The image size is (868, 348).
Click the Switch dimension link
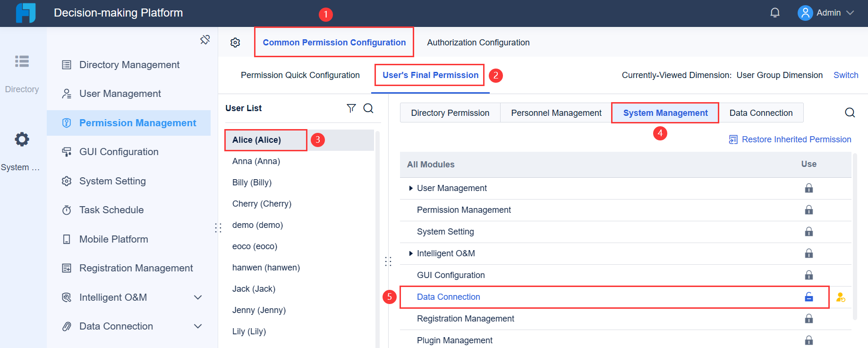click(x=845, y=75)
